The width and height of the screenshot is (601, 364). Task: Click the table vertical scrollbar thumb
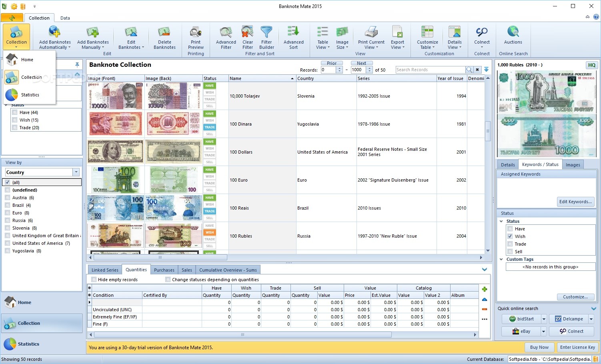coord(488,131)
